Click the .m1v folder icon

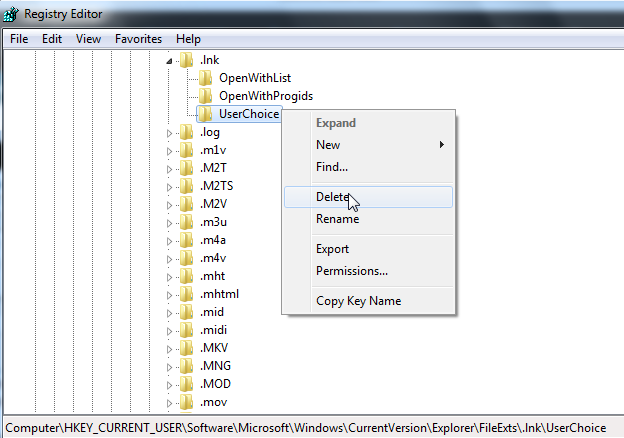point(186,150)
